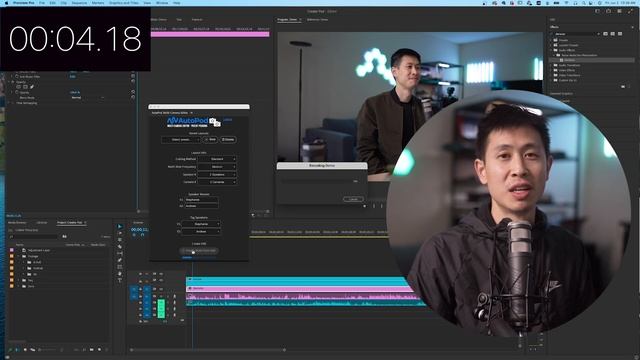
Task: Select the Hand tool
Action: click(x=120, y=273)
